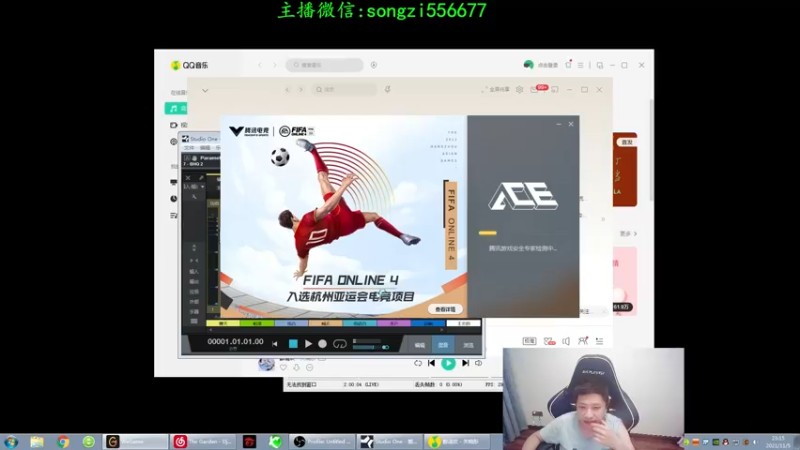Open the Studio One Mix view button

[443, 345]
